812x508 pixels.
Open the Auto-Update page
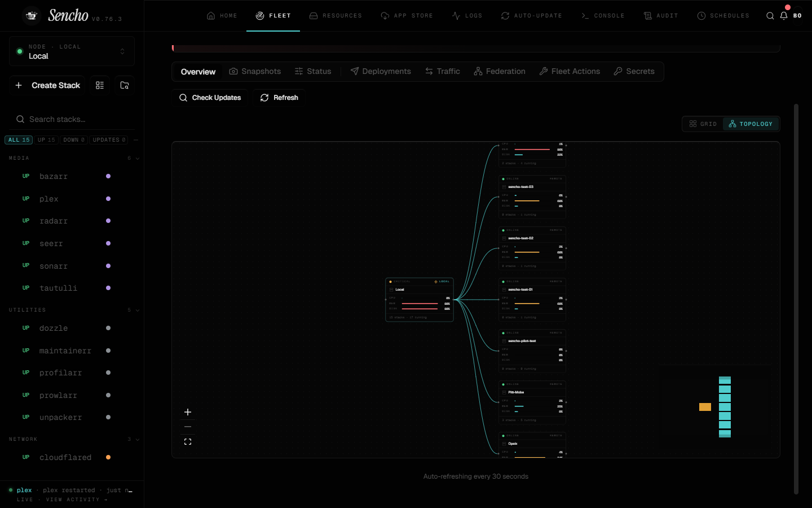[x=532, y=16]
